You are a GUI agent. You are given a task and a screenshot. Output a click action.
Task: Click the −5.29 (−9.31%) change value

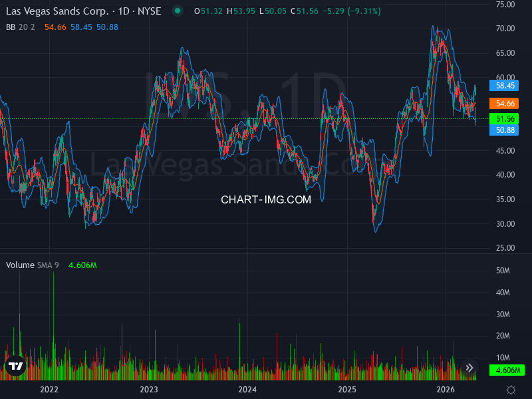pyautogui.click(x=352, y=11)
